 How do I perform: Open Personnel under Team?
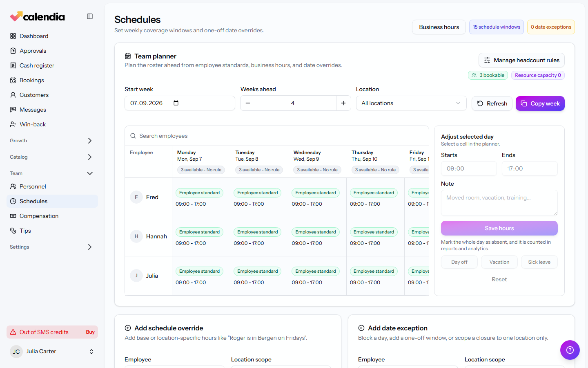click(x=52, y=186)
